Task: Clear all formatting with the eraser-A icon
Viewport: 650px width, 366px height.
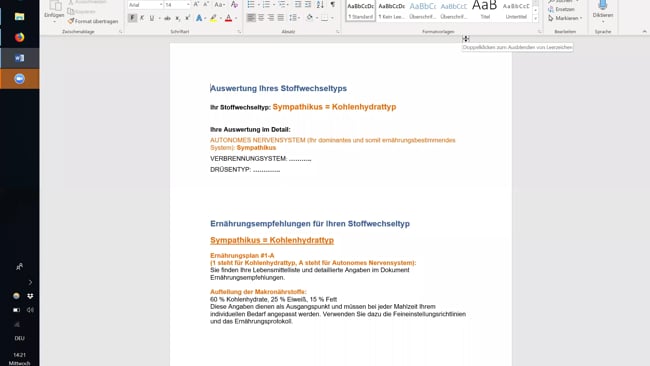Action: [x=234, y=5]
